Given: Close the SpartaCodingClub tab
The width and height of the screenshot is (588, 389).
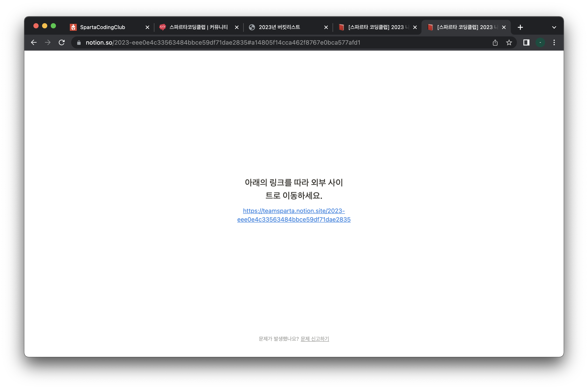Looking at the screenshot, I should [x=147, y=27].
